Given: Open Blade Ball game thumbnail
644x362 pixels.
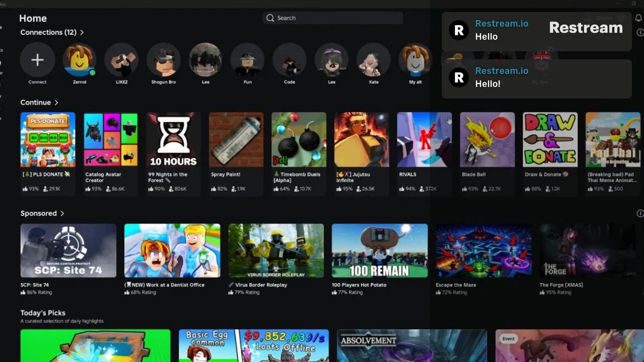Looking at the screenshot, I should pyautogui.click(x=488, y=139).
